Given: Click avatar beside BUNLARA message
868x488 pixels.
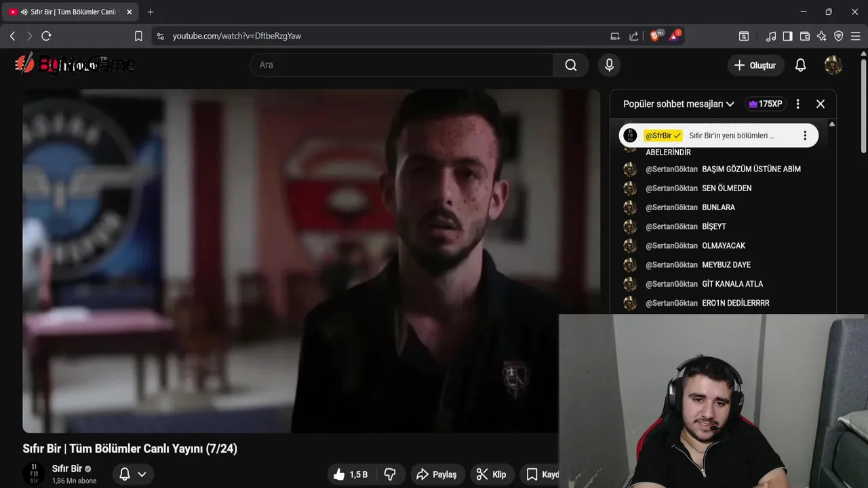Looking at the screenshot, I should coord(630,207).
